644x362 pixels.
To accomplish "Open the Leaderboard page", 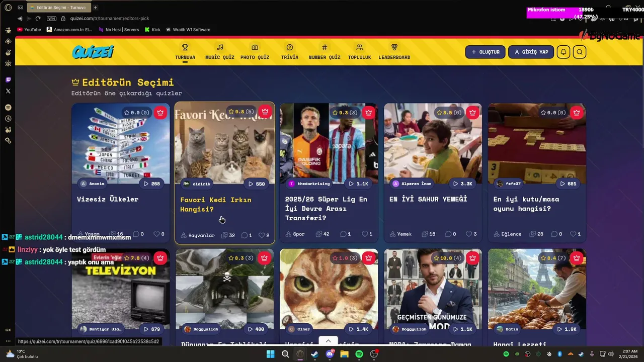I will point(394,52).
